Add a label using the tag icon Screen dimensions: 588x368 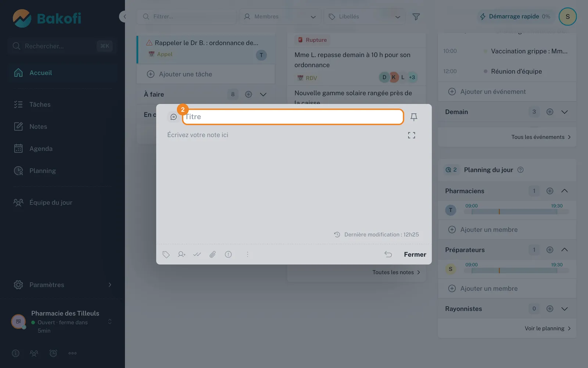[166, 254]
